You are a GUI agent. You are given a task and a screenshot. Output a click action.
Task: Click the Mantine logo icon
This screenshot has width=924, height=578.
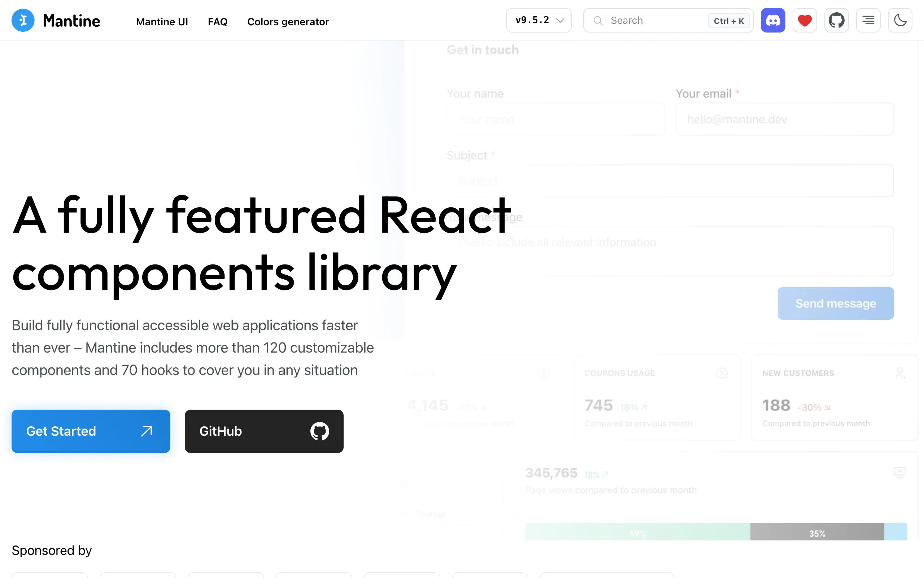[x=23, y=20]
